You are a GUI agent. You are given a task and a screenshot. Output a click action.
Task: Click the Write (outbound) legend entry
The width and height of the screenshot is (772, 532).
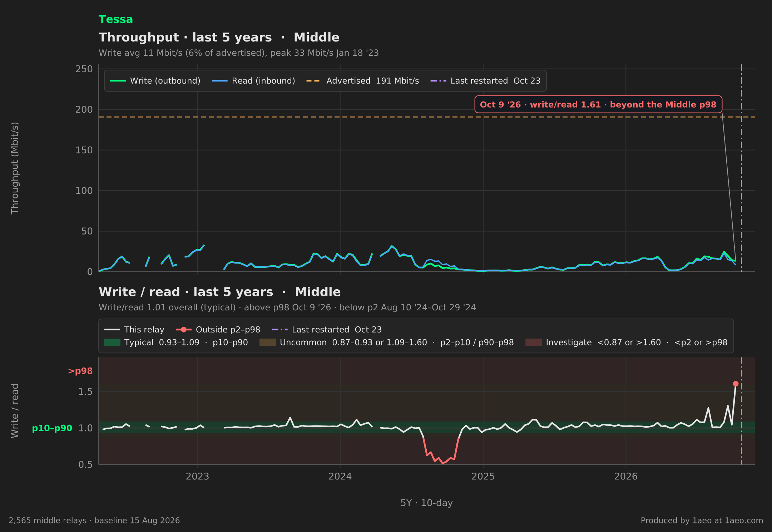pos(155,81)
